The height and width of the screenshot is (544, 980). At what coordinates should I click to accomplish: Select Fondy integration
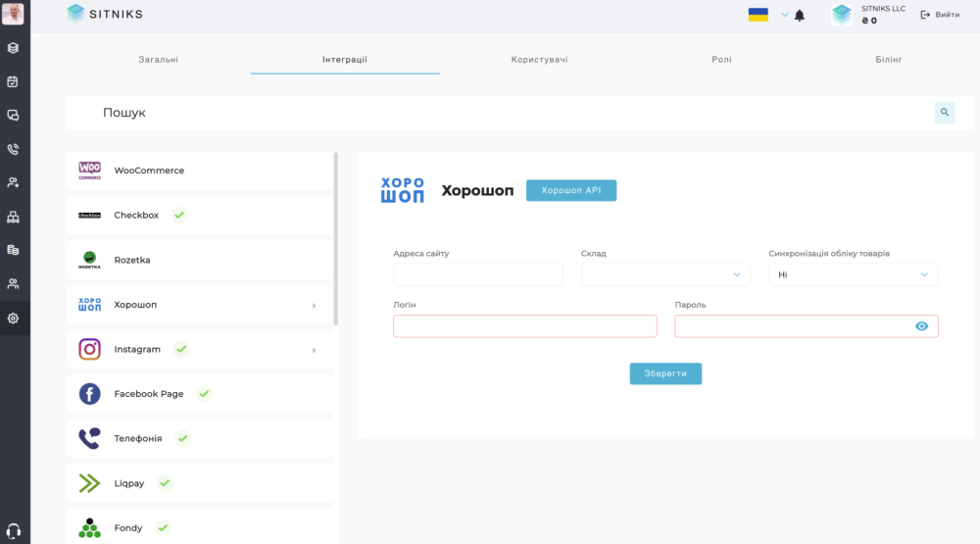[x=199, y=527]
